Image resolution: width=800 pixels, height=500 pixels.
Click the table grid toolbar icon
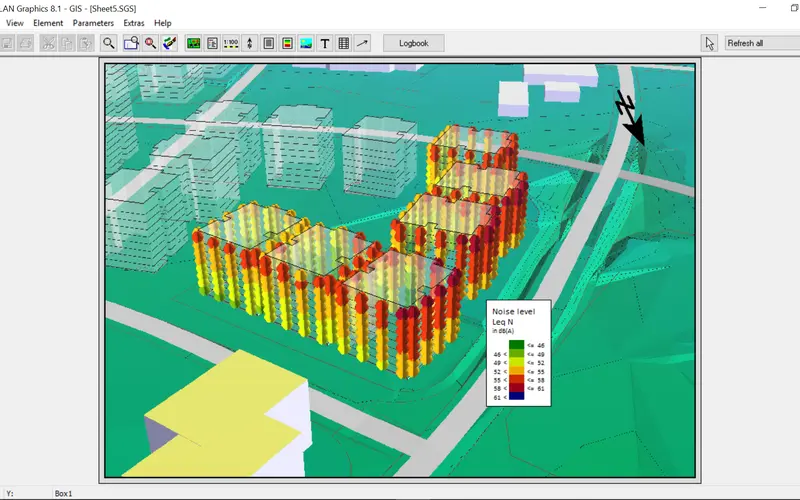pyautogui.click(x=344, y=43)
